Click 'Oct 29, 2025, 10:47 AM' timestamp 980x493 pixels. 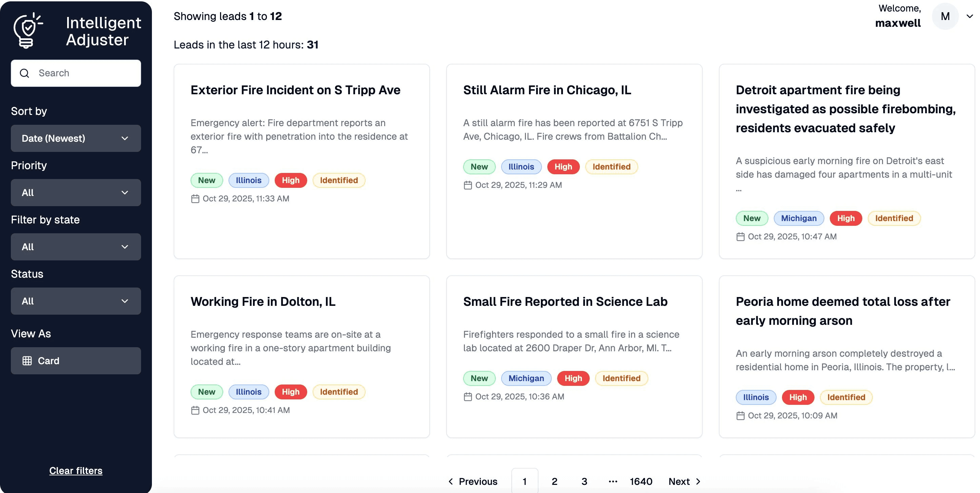(x=792, y=237)
